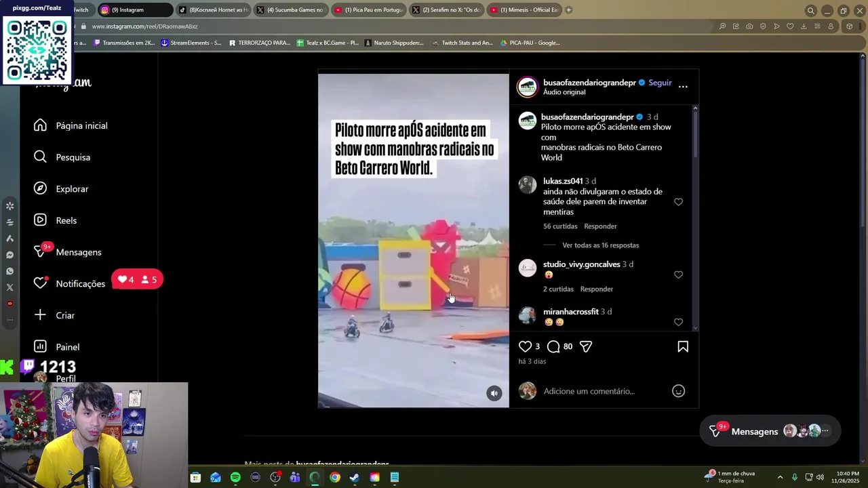Open Notificações in sidebar
The width and height of the screenshot is (868, 488).
70,283
